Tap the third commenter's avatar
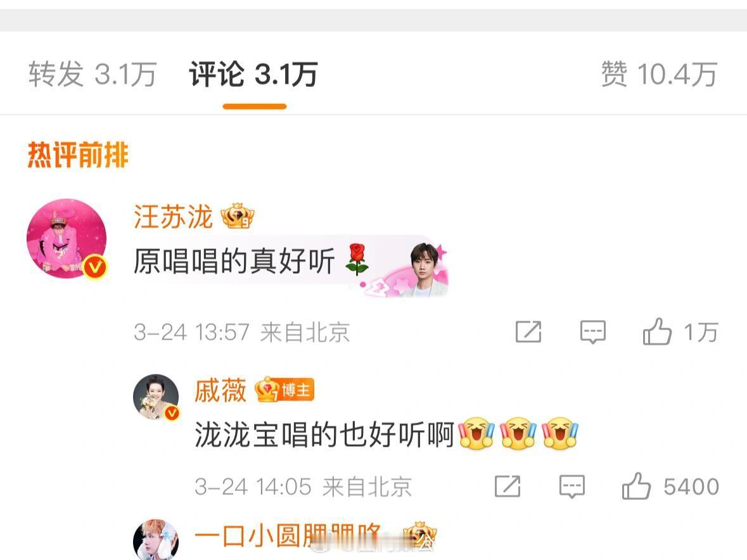Image resolution: width=747 pixels, height=560 pixels. [x=156, y=539]
